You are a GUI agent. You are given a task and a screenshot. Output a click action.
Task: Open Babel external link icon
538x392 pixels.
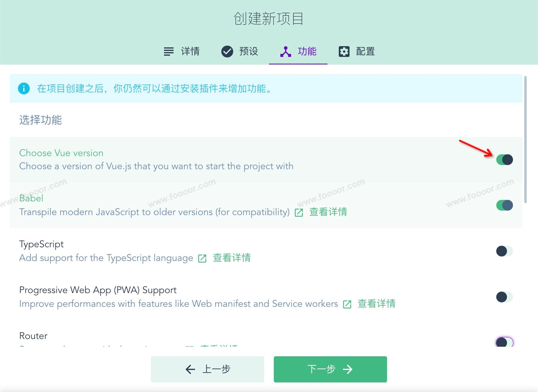click(299, 212)
